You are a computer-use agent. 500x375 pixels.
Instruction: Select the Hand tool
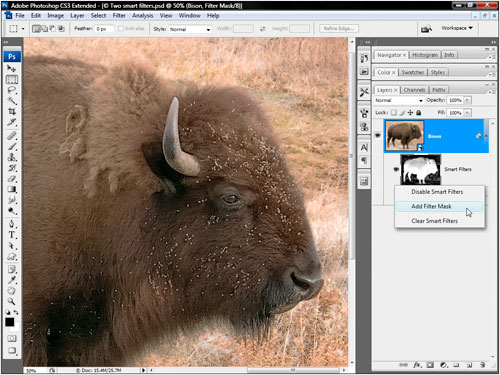[x=12, y=291]
